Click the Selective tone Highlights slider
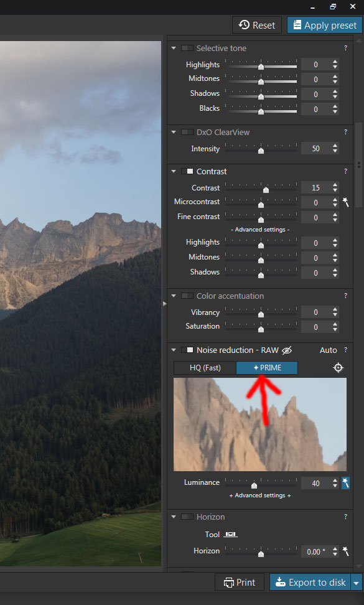364x605 pixels. [261, 65]
